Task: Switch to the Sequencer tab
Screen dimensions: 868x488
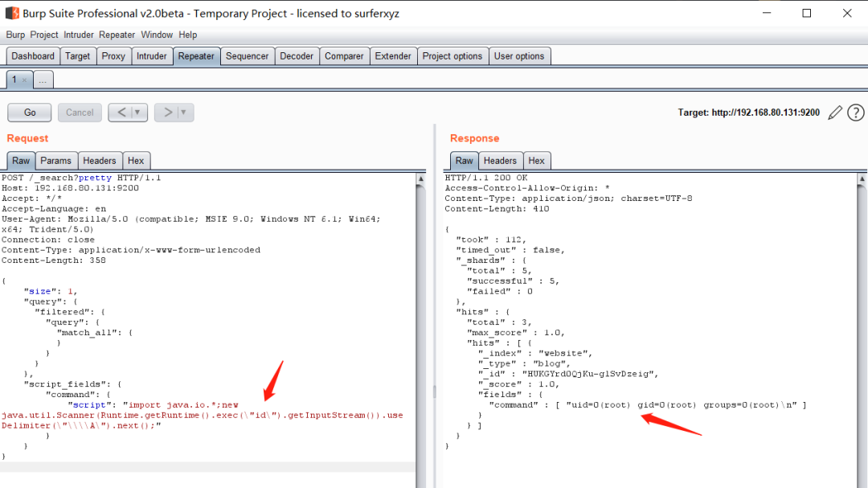Action: tap(247, 56)
